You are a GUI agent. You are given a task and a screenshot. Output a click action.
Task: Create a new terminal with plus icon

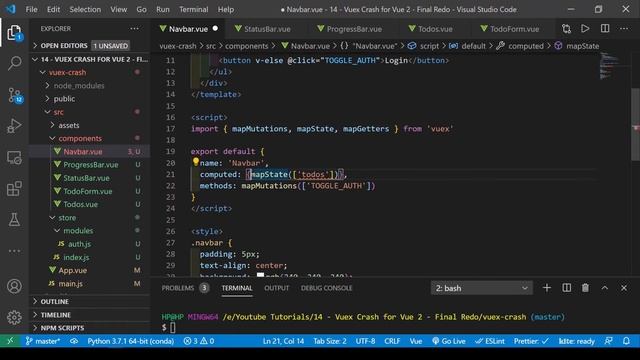547,288
